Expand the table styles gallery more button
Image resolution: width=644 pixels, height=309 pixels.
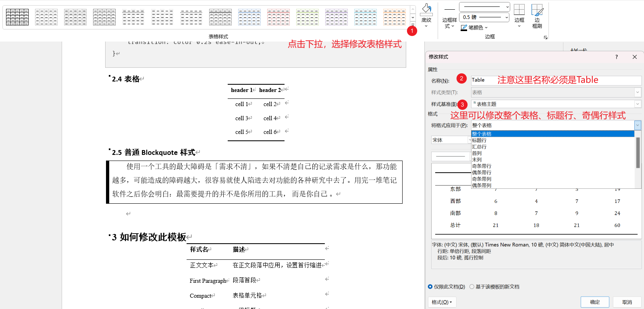click(413, 25)
